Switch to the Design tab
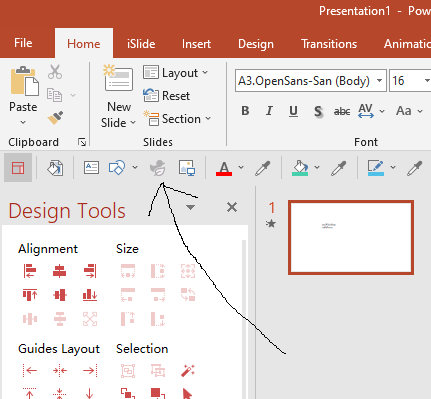The image size is (431, 399). click(x=256, y=44)
